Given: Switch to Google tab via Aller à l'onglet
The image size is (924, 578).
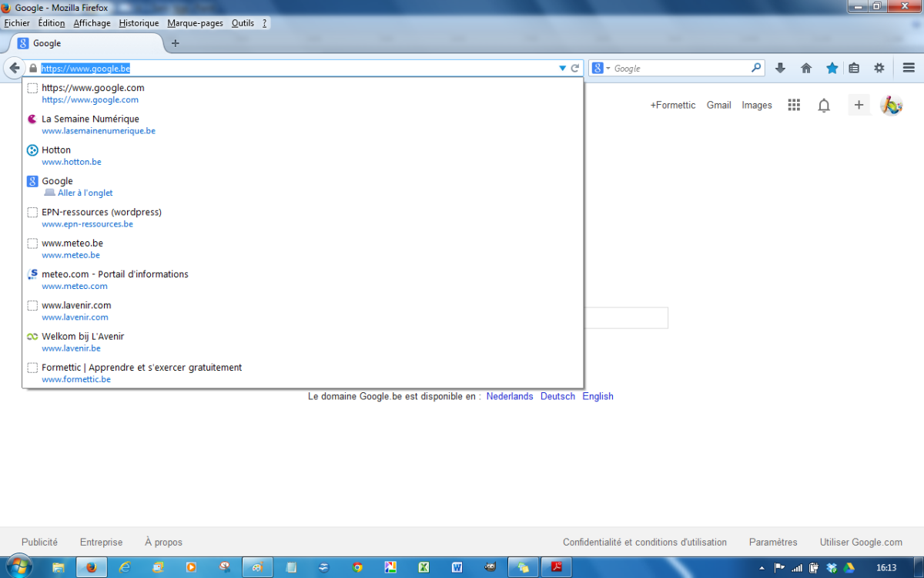Looking at the screenshot, I should [303, 187].
